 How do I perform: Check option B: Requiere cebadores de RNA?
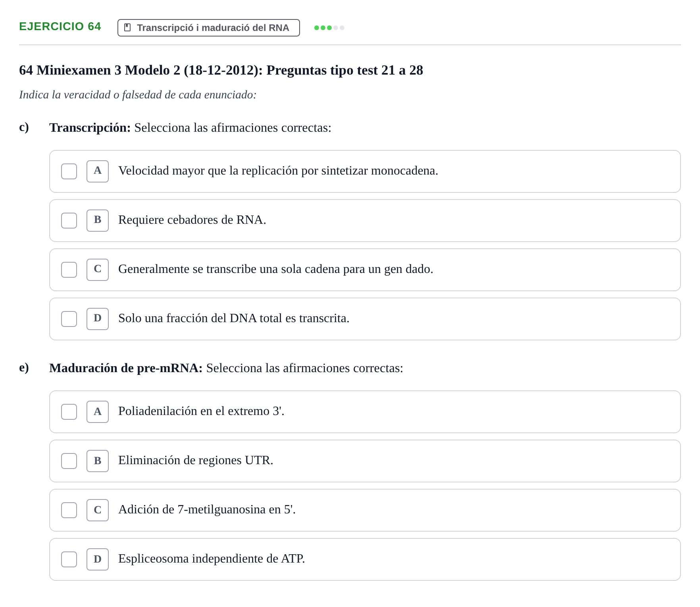(x=69, y=221)
